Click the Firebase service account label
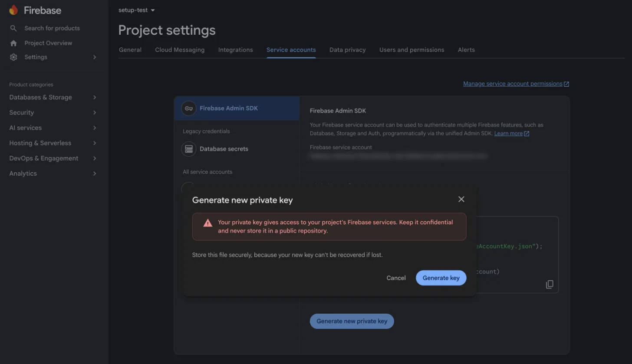The width and height of the screenshot is (632, 364). point(341,148)
